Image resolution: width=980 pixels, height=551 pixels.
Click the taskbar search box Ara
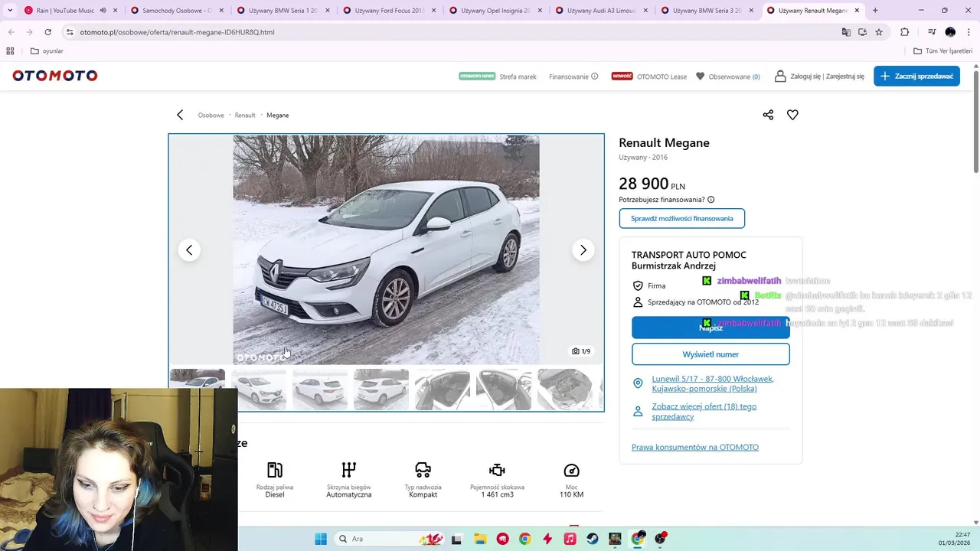click(x=390, y=539)
